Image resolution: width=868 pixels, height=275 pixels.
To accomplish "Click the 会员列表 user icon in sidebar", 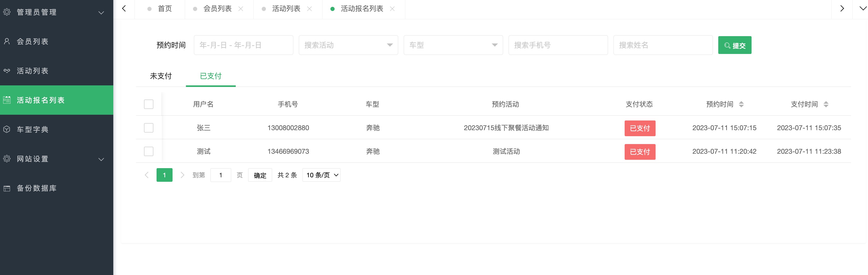I will (x=7, y=41).
